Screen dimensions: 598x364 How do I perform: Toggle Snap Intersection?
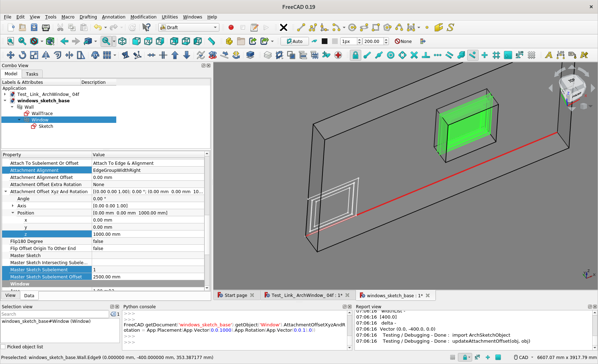point(414,55)
